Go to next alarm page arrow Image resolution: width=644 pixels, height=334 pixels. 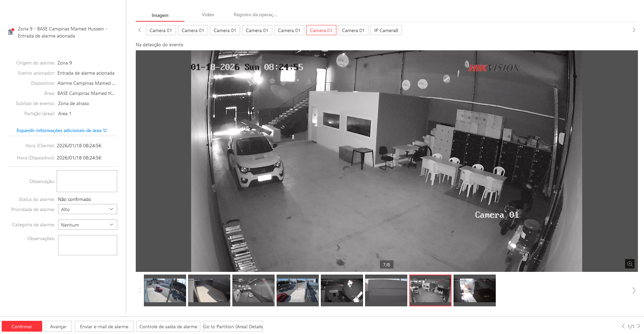pyautogui.click(x=639, y=326)
